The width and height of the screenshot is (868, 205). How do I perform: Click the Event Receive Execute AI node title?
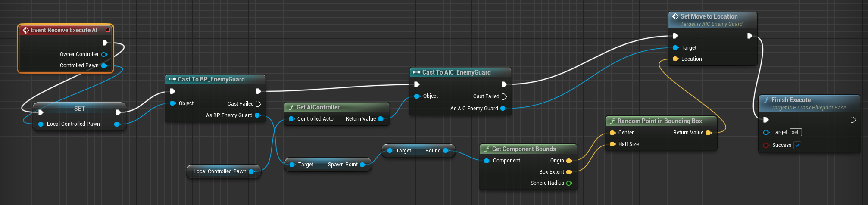(x=64, y=30)
